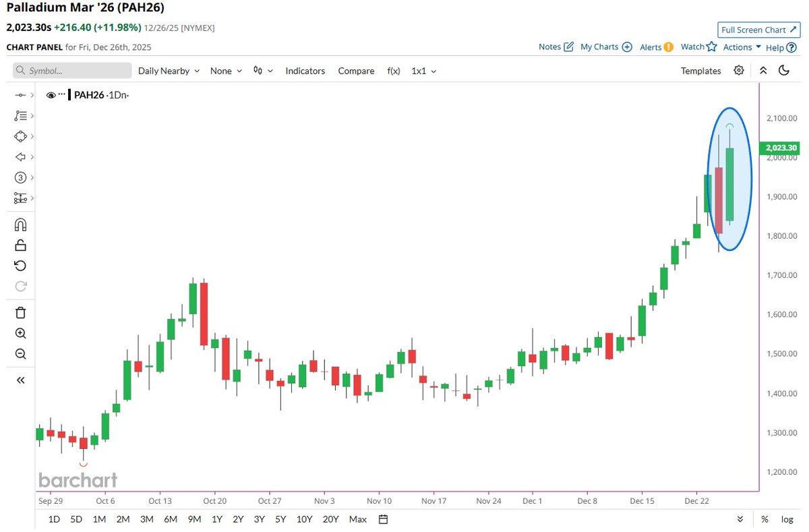This screenshot has width=809, height=532.
Task: Toggle PAH26 series visibility eye icon
Action: click(51, 96)
